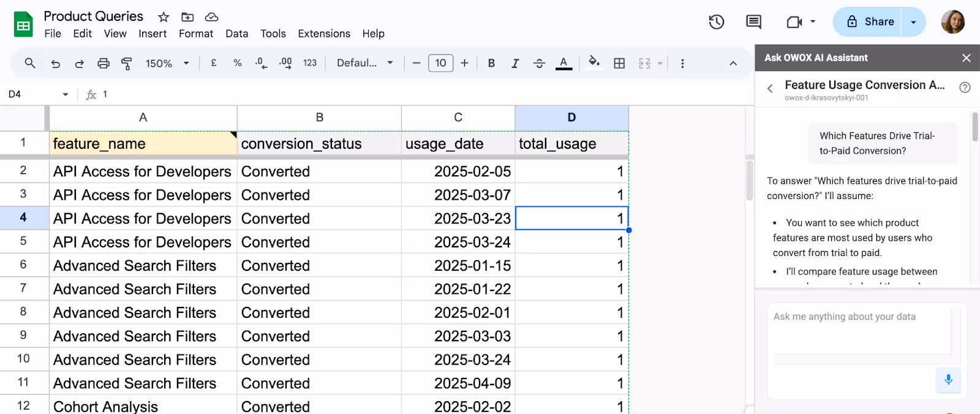Format as percent
The width and height of the screenshot is (980, 414).
[x=238, y=63]
